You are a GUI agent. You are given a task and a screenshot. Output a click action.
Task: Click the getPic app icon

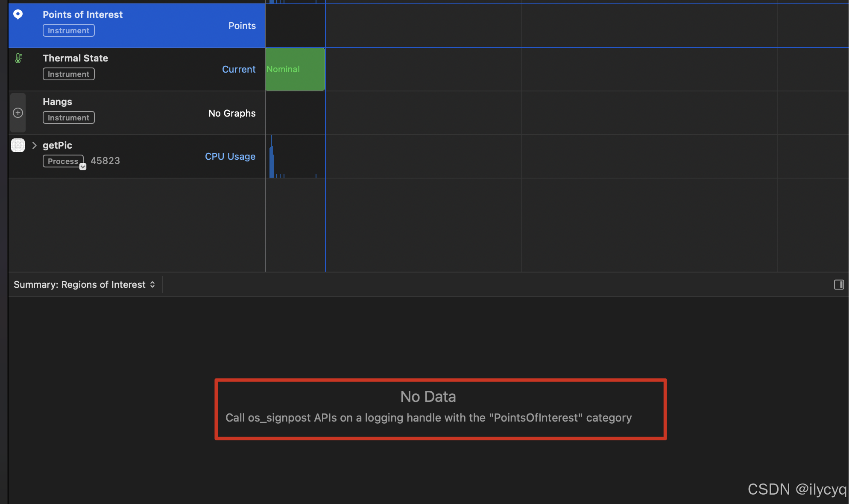click(x=18, y=145)
